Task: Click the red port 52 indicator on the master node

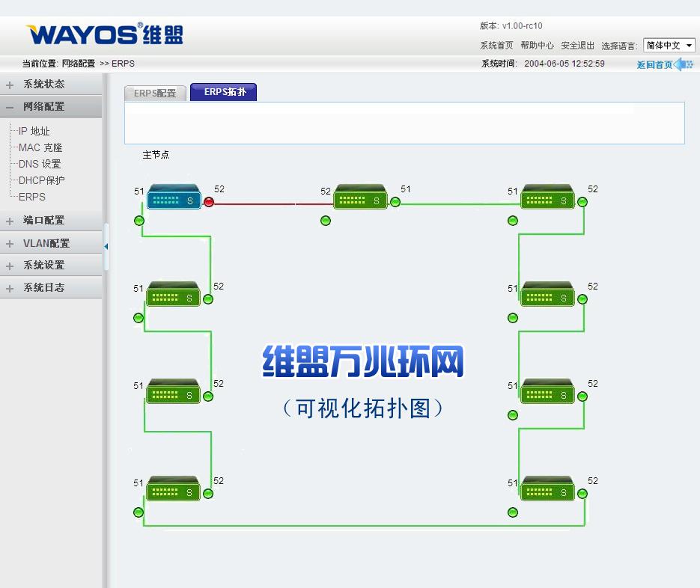Action: [x=208, y=202]
